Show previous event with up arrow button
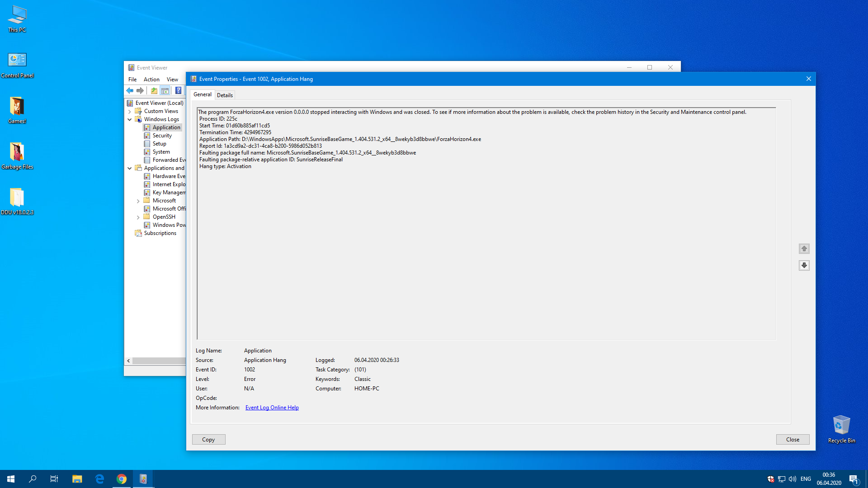Image resolution: width=868 pixels, height=488 pixels. tap(804, 249)
